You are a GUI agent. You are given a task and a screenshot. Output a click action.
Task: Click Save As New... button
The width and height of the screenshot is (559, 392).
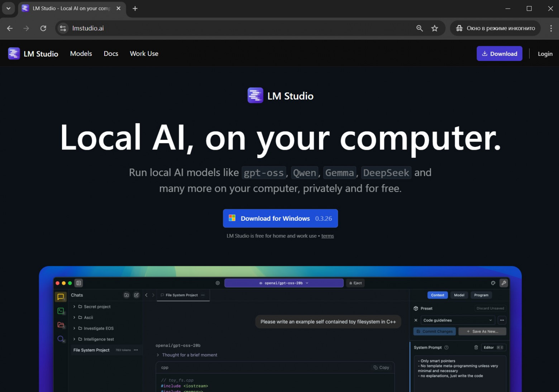[482, 331]
